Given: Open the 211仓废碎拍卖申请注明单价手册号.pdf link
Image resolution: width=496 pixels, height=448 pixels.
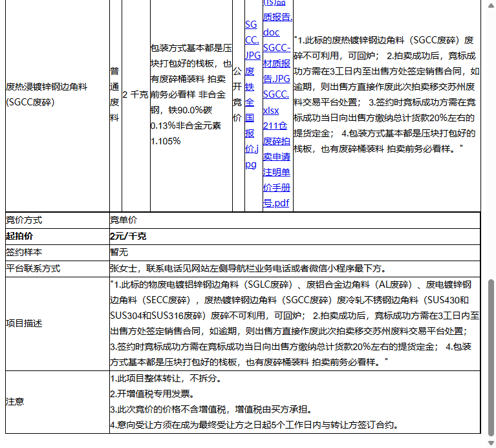Looking at the screenshot, I should 277,164.
